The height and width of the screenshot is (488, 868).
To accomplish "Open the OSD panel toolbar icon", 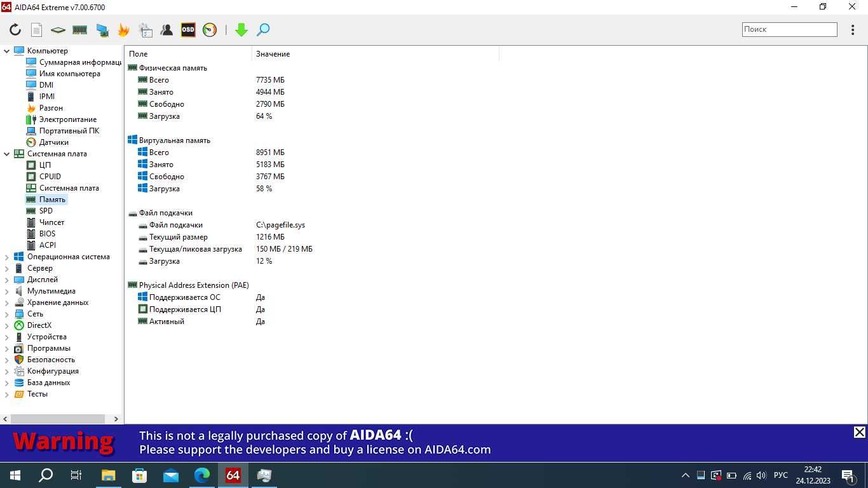I will tap(188, 29).
